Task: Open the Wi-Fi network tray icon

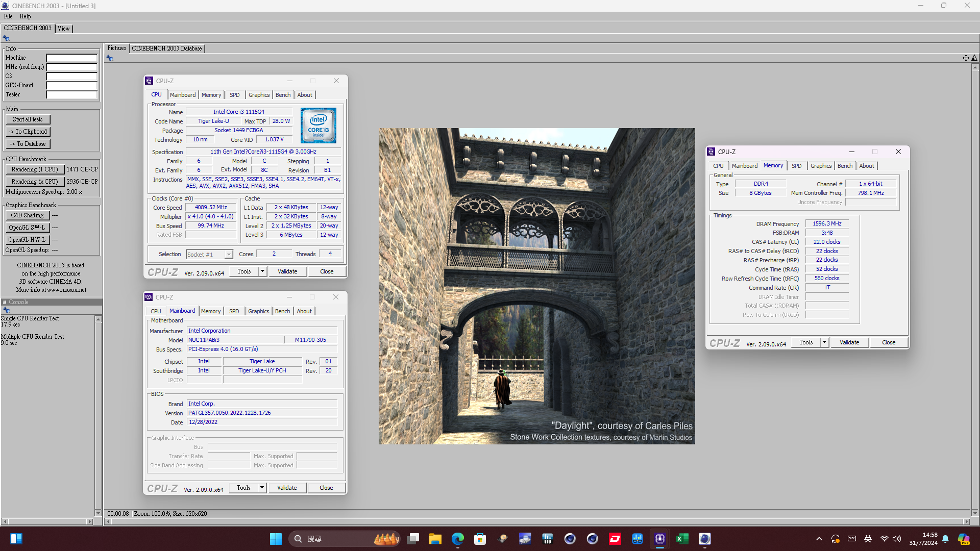Action: click(884, 539)
